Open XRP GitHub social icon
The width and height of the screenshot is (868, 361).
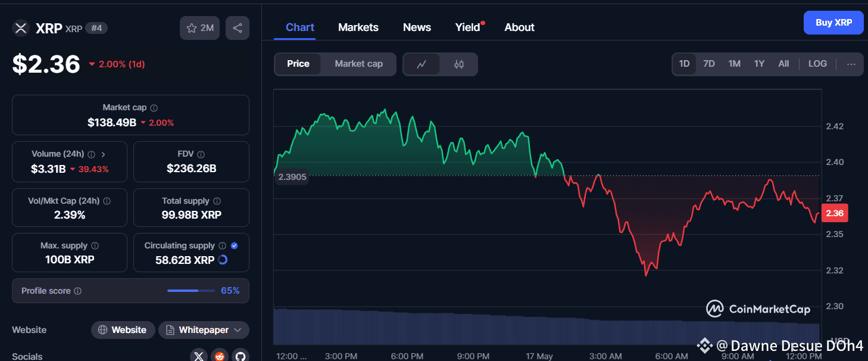[241, 356]
